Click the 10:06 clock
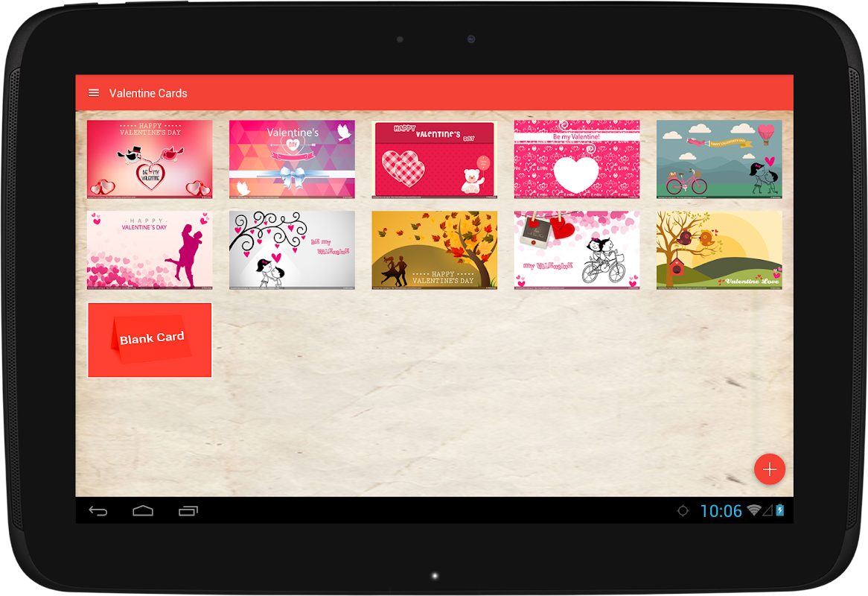Screen dimensions: 868x596 point(721,511)
